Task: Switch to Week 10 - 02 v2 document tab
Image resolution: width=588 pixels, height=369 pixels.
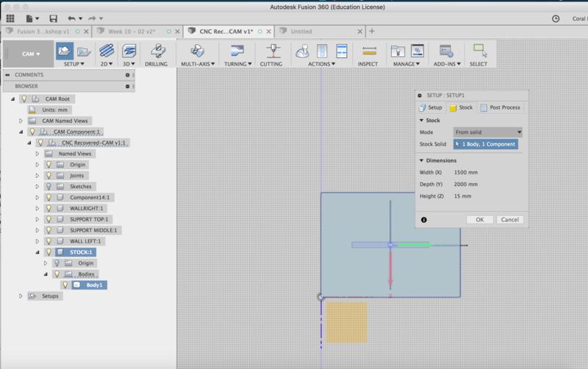Action: pyautogui.click(x=132, y=32)
